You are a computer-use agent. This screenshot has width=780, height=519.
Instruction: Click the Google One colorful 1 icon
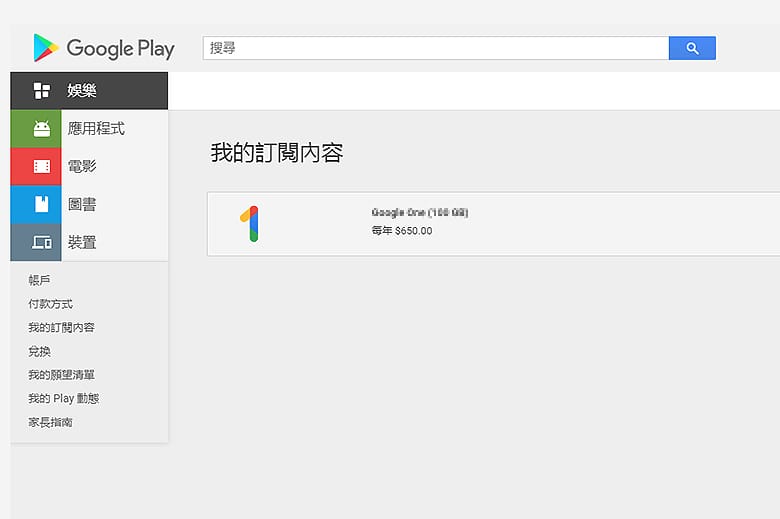pyautogui.click(x=250, y=224)
